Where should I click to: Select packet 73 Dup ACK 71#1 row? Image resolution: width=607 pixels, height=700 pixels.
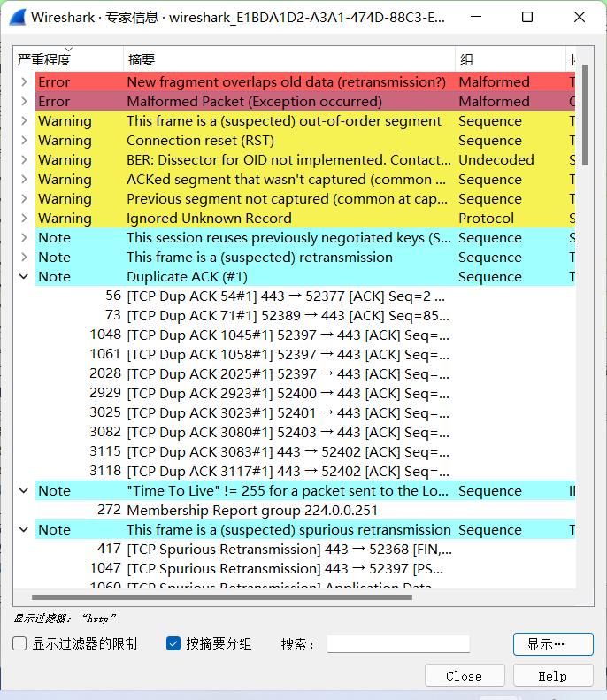pos(295,316)
